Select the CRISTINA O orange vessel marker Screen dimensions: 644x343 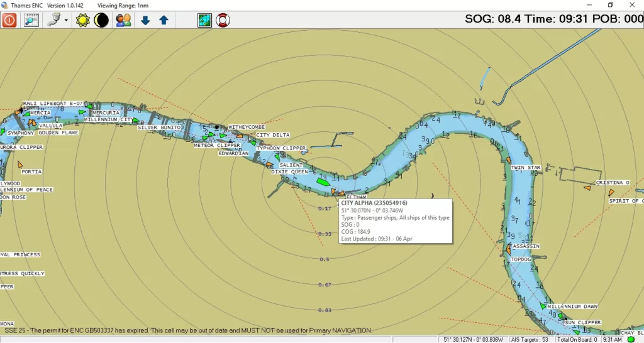[x=588, y=188]
